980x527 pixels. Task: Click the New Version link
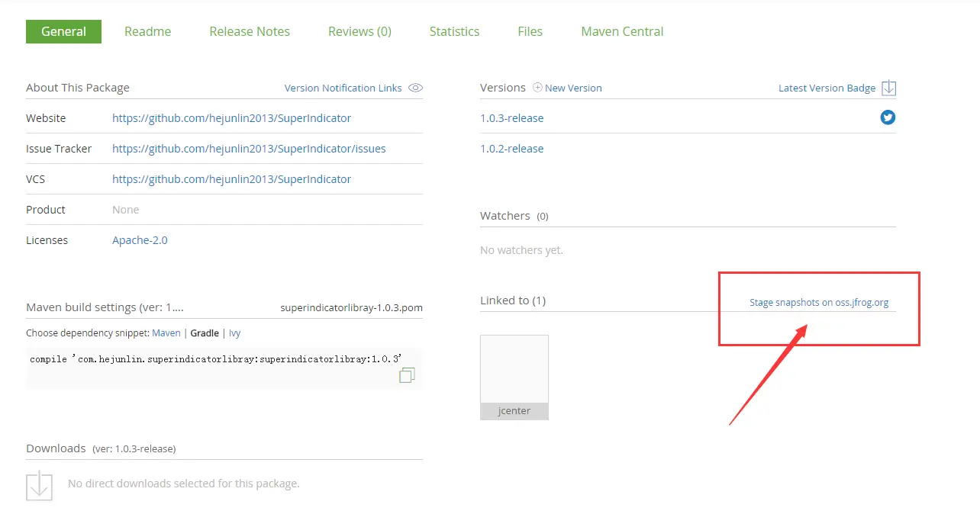pyautogui.click(x=573, y=88)
